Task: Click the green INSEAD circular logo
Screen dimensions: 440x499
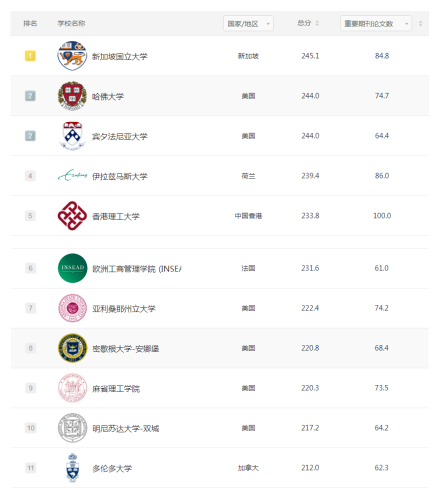Action: click(72, 268)
